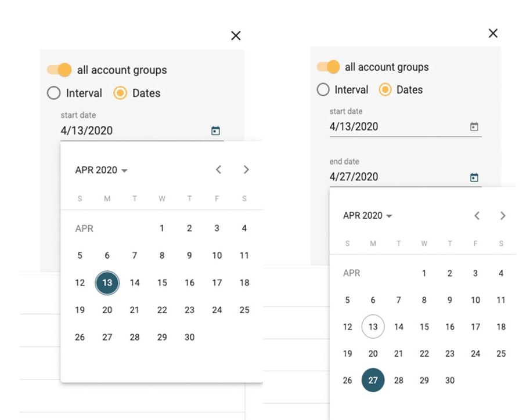Pick April 30 in the left calendar
The image size is (526, 420).
[189, 337]
